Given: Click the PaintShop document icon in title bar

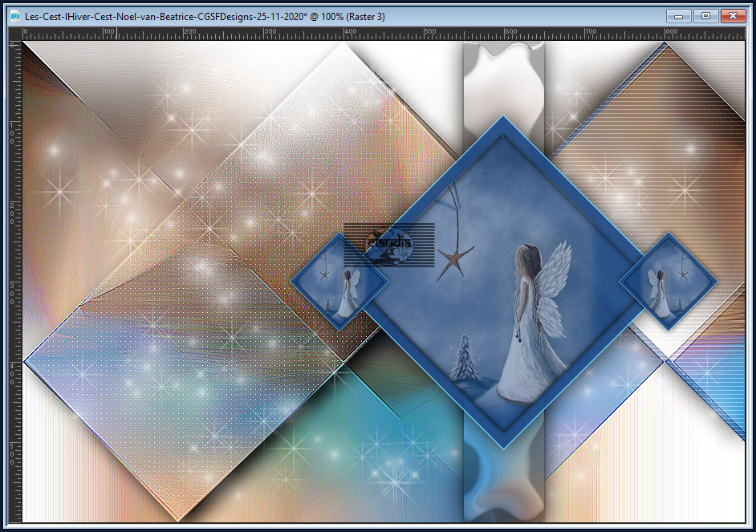Looking at the screenshot, I should point(15,16).
